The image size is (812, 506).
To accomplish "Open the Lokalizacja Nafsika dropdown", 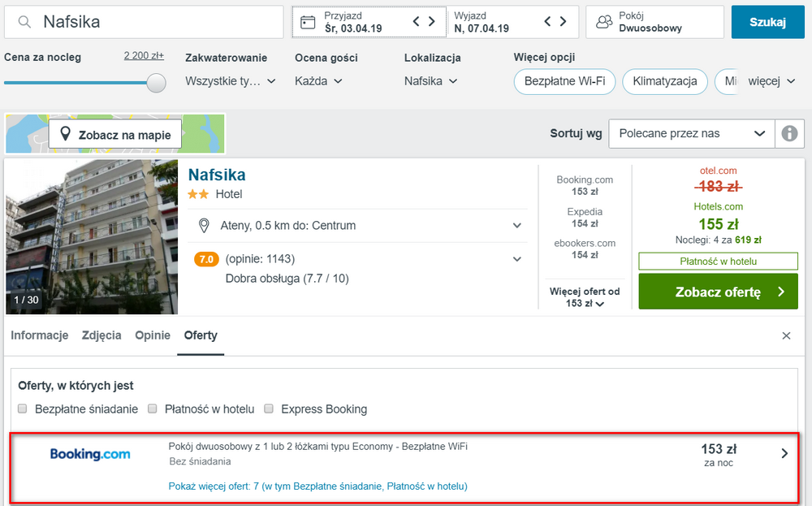I will click(x=431, y=81).
